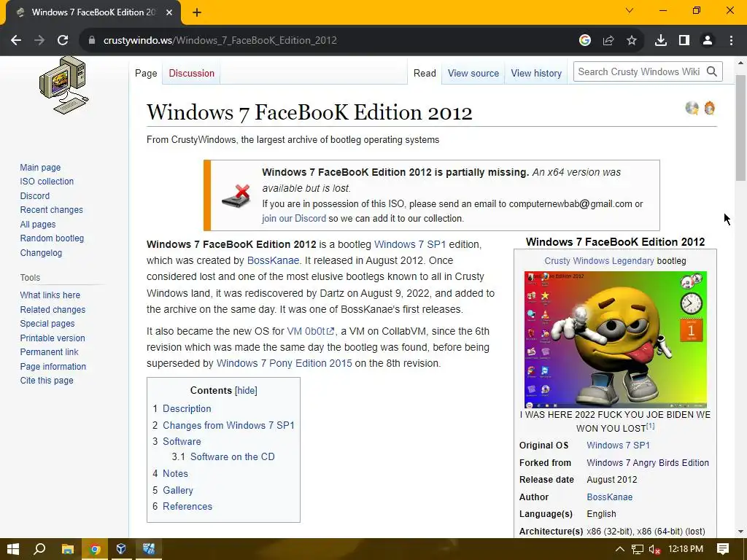Jump to the References contents entry
Image resolution: width=747 pixels, height=560 pixels.
click(187, 507)
